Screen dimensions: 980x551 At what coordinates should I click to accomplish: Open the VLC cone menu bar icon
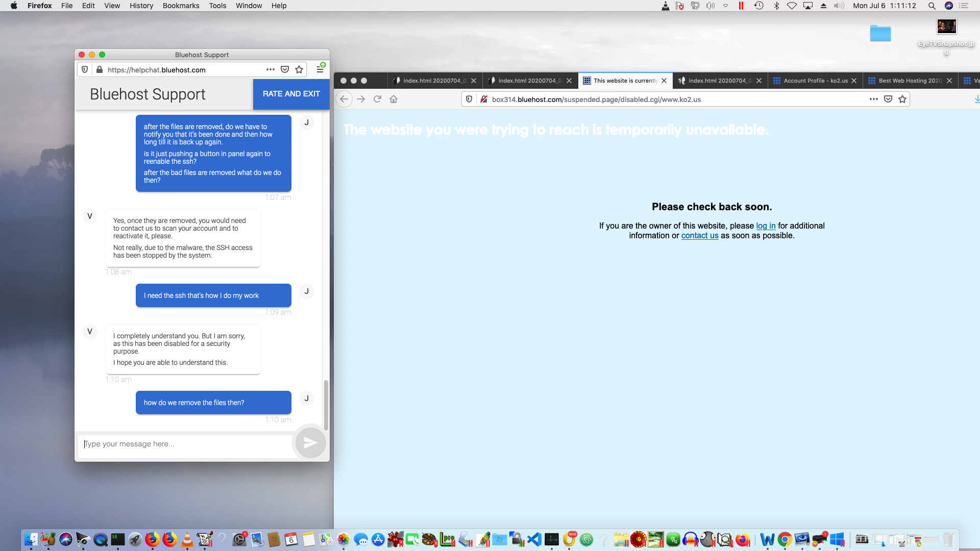(x=666, y=6)
